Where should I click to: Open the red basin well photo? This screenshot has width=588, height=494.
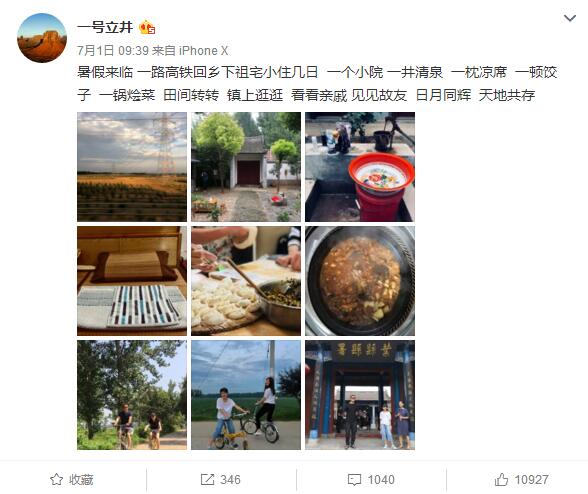pyautogui.click(x=360, y=167)
